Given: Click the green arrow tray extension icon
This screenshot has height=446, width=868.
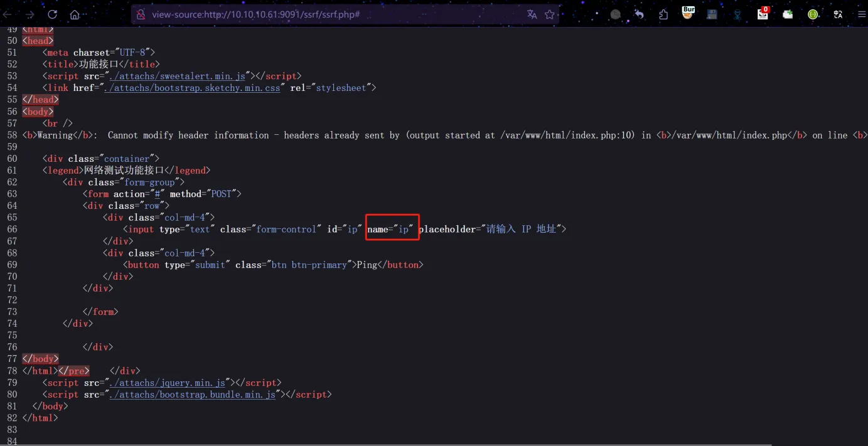Looking at the screenshot, I should click(x=788, y=14).
